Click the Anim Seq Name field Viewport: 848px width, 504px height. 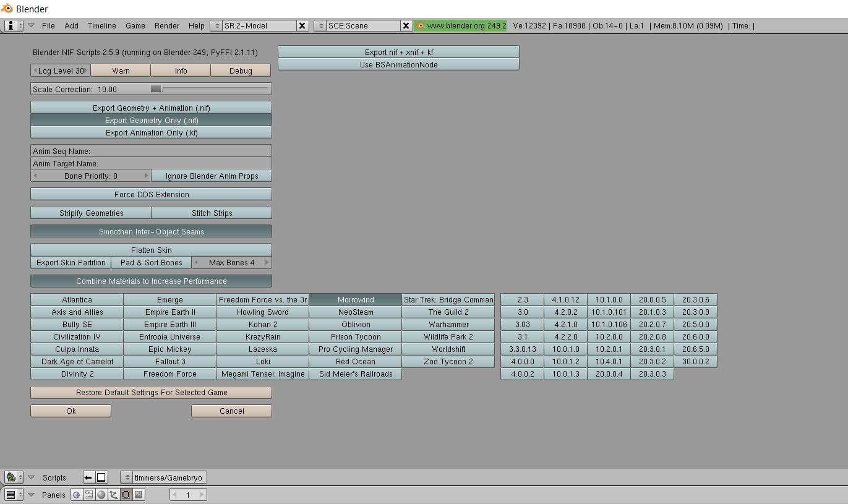151,151
